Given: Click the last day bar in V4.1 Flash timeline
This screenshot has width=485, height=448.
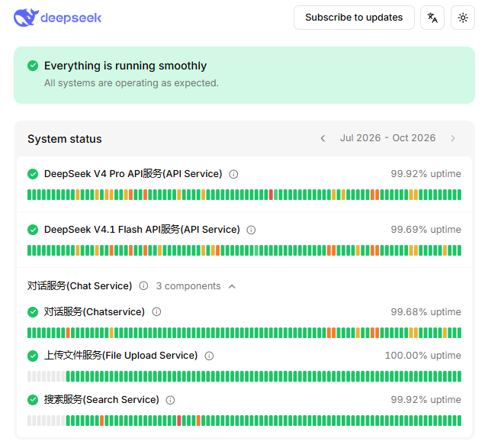Looking at the screenshot, I should point(459,250).
